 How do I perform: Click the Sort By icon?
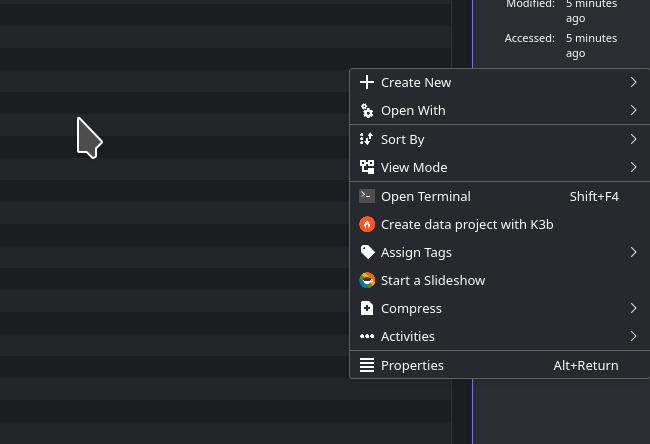point(367,139)
